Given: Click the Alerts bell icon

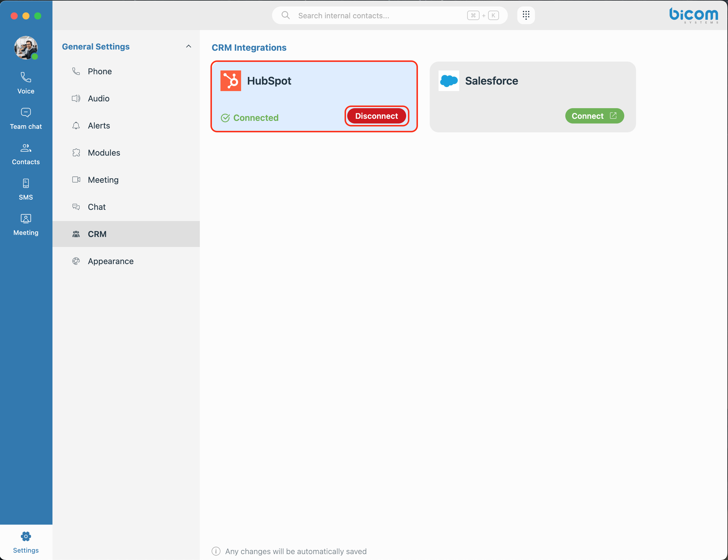Looking at the screenshot, I should (x=76, y=126).
